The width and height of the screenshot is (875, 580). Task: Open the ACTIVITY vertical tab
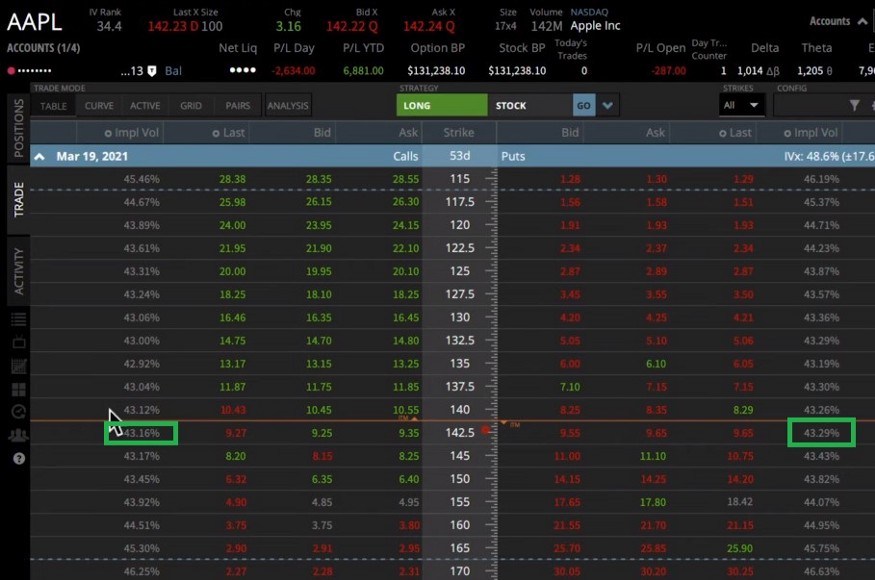[18, 271]
